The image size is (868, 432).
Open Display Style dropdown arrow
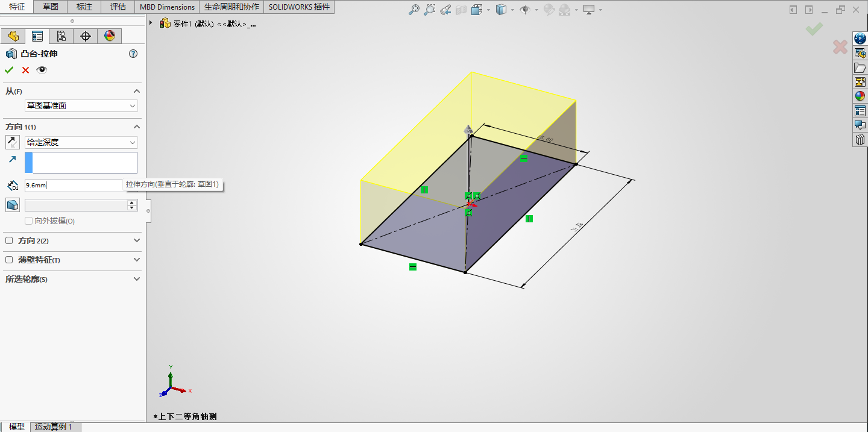coord(512,10)
